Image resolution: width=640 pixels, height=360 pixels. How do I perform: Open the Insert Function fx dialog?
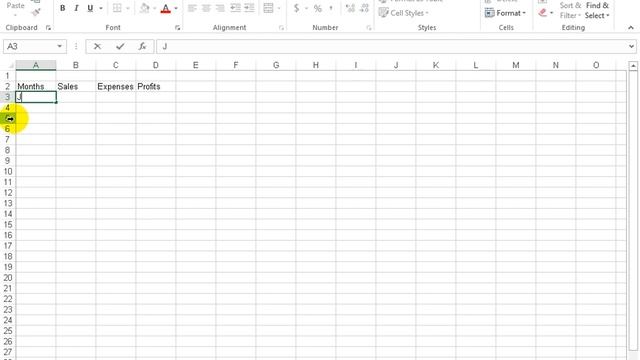click(142, 47)
